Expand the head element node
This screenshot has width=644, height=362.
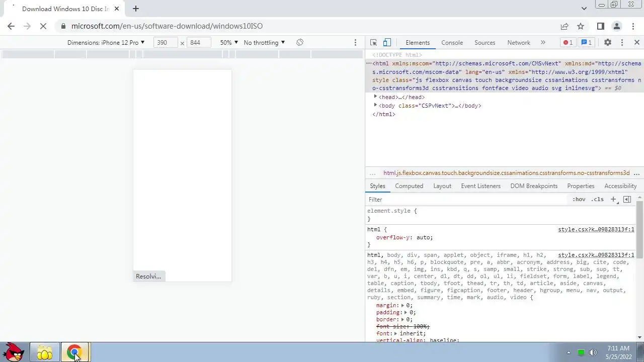[375, 97]
